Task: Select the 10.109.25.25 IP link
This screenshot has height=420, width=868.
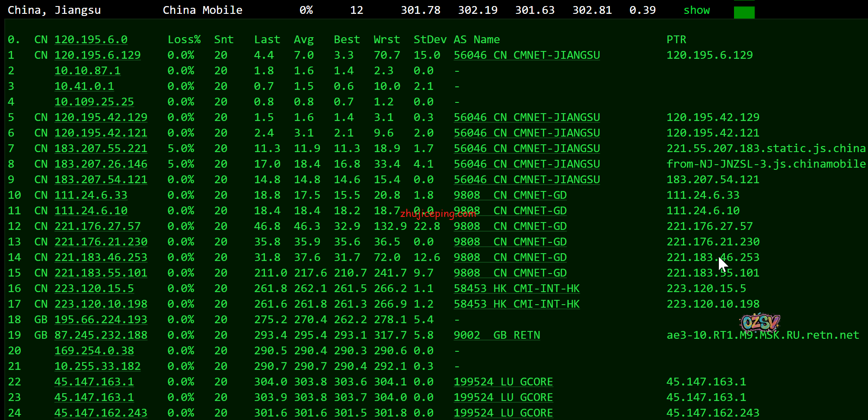Action: 94,102
